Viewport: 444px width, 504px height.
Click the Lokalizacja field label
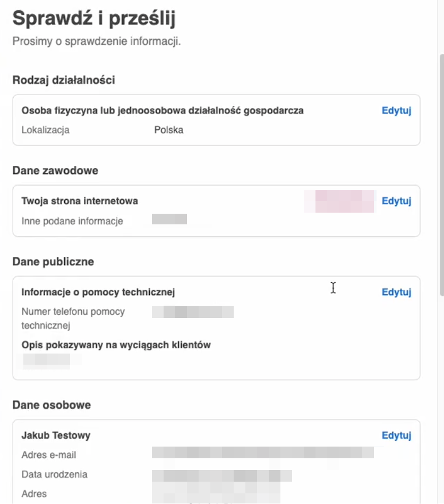45,130
